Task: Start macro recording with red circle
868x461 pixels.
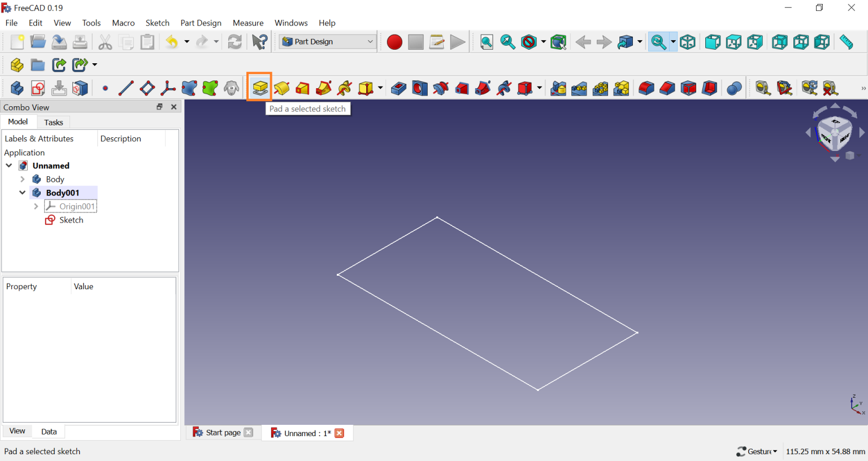Action: tap(394, 42)
